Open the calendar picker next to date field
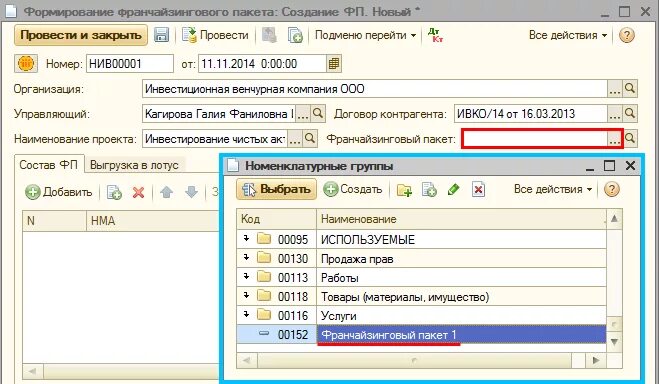Viewport: 659px width, 384px height. (x=334, y=64)
